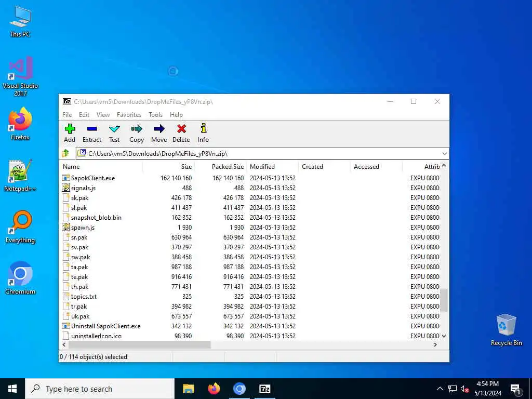This screenshot has height=399, width=532.
Task: Select the sk.pak file row
Action: coord(250,198)
